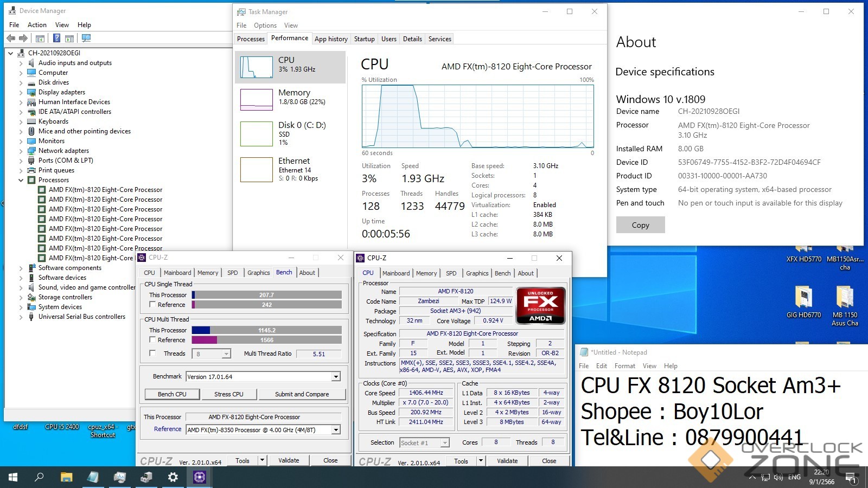This screenshot has height=488, width=868.
Task: Open the CPU-Z icon in the taskbar
Action: click(x=199, y=477)
